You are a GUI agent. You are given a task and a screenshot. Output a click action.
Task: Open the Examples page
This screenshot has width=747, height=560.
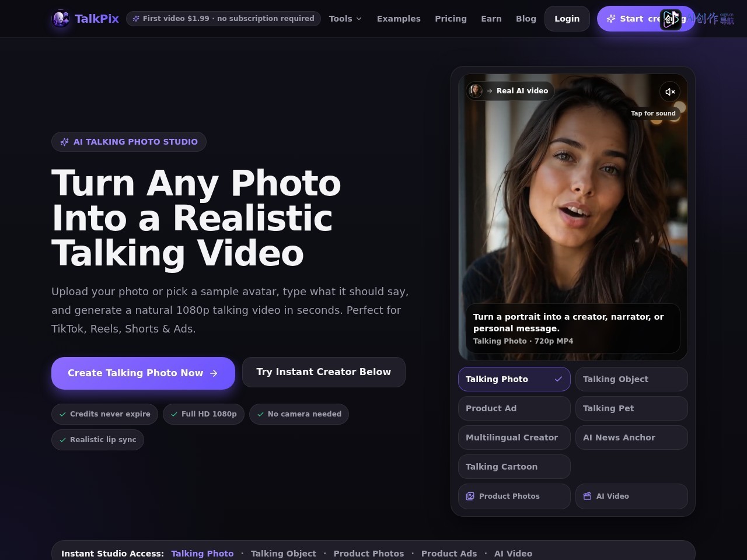[x=399, y=19]
